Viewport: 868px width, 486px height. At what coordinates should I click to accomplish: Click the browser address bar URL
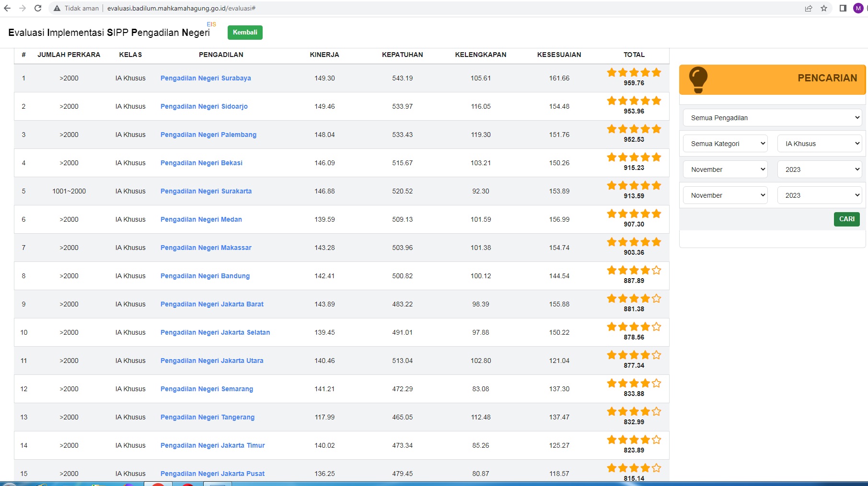pyautogui.click(x=181, y=8)
